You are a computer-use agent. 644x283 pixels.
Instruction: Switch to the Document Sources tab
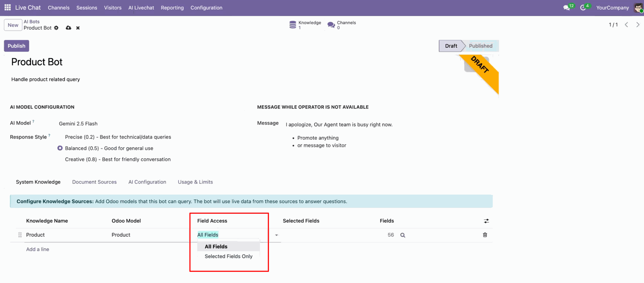coord(94,182)
